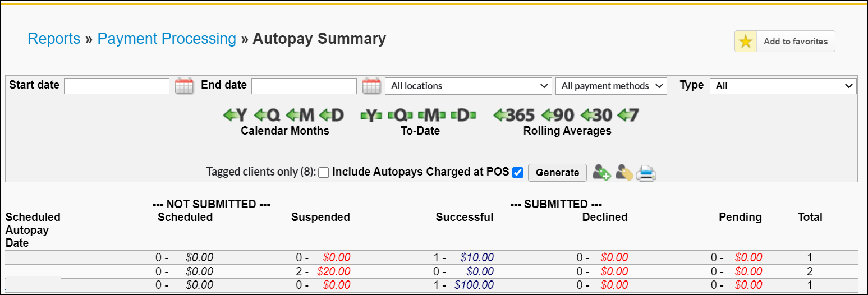Apply 7-day rolling average range
868x295 pixels.
pyautogui.click(x=628, y=115)
